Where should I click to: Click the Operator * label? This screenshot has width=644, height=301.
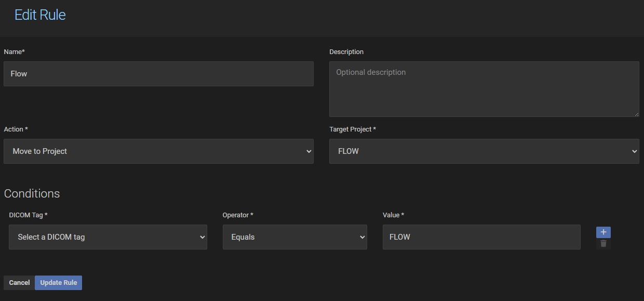[x=238, y=215]
